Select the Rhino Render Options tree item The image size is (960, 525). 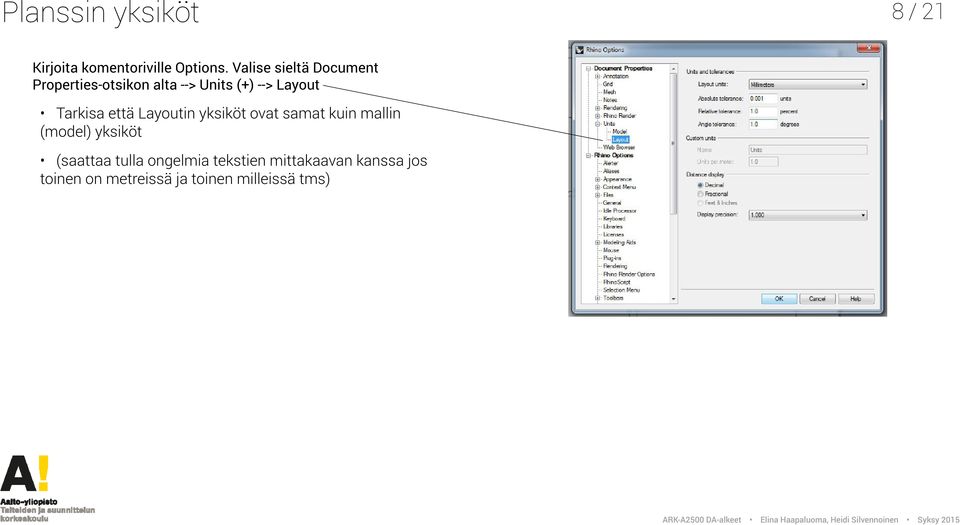point(629,274)
